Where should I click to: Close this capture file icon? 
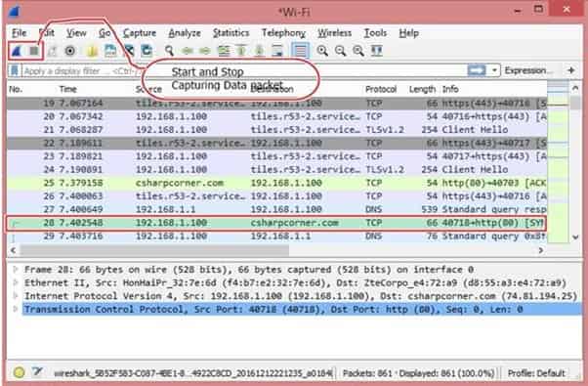coord(129,50)
